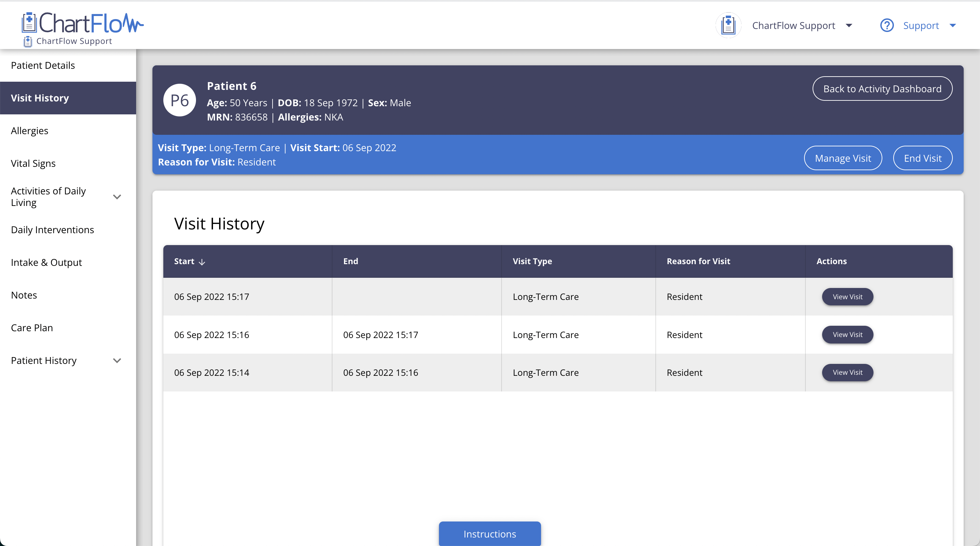Click the P6 patient avatar circle

click(x=180, y=100)
